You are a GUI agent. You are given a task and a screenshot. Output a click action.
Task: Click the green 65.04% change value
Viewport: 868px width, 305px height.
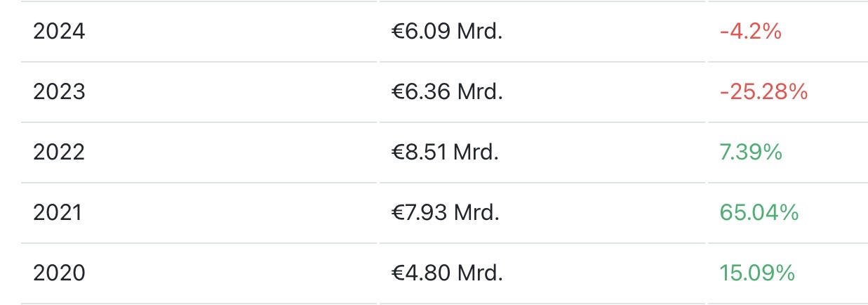click(x=759, y=213)
